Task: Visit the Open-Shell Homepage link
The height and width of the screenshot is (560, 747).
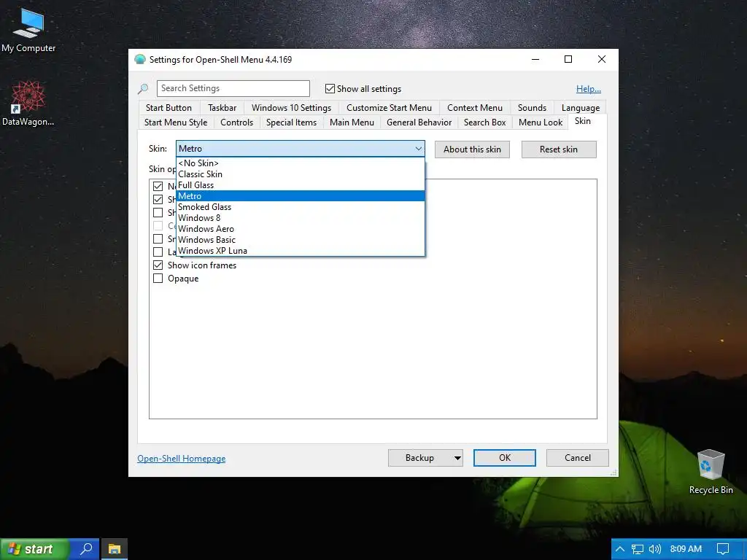Action: pos(182,459)
